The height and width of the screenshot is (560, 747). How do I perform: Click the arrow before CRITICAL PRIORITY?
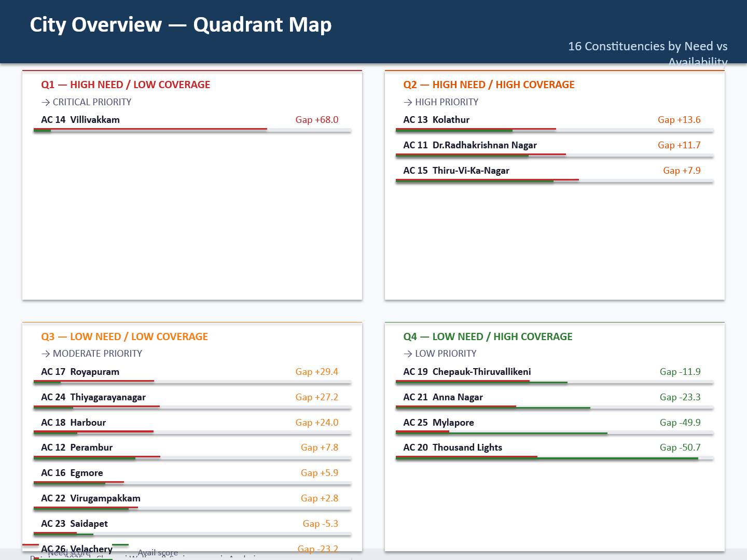click(46, 103)
